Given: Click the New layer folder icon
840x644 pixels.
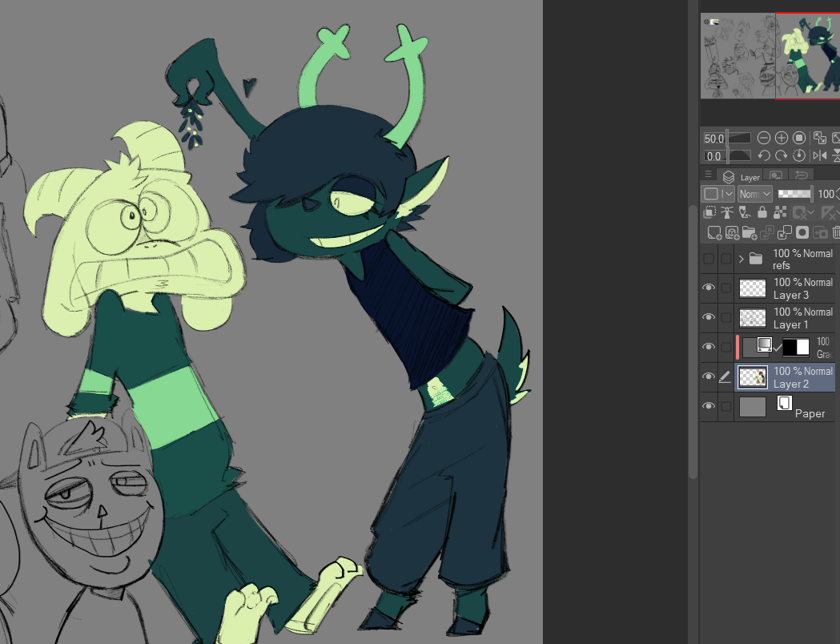Looking at the screenshot, I should (749, 232).
